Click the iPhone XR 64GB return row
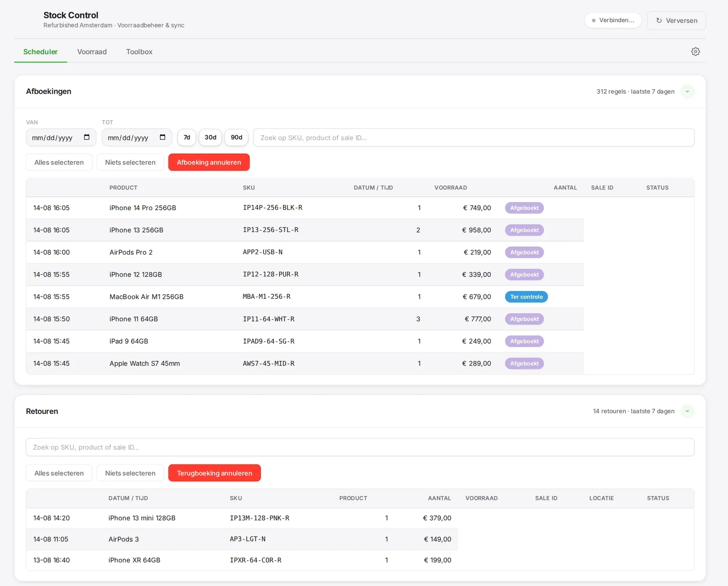This screenshot has height=586, width=728. tap(242, 560)
